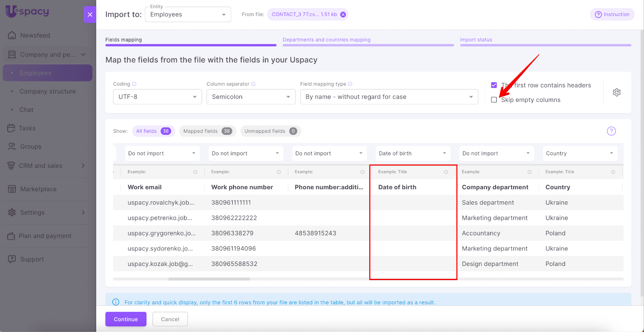Click the info icon next to Coding
644x332 pixels.
point(134,84)
